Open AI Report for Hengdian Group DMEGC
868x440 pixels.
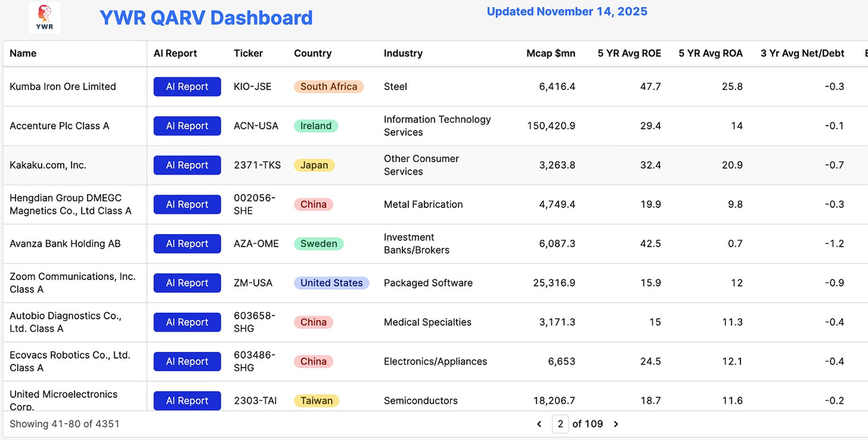tap(187, 204)
